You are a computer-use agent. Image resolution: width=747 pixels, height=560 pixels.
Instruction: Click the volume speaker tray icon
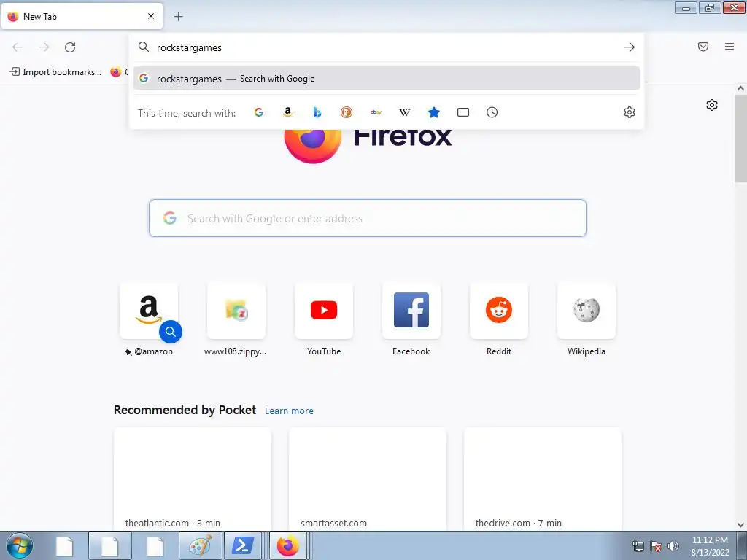point(673,546)
